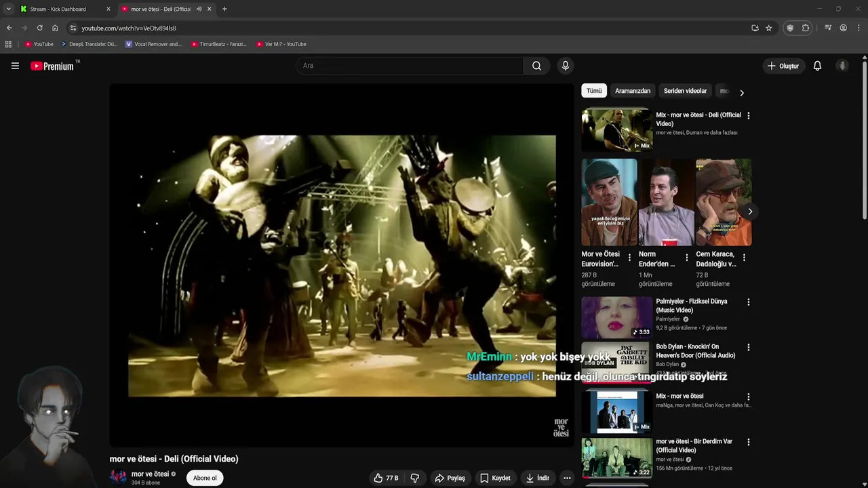Click the page vertical scrollbar thumb
868x488 pixels.
(865, 139)
